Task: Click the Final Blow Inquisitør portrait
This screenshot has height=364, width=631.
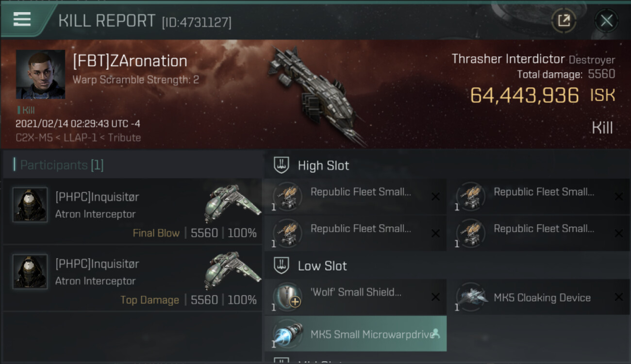Action: [x=30, y=205]
